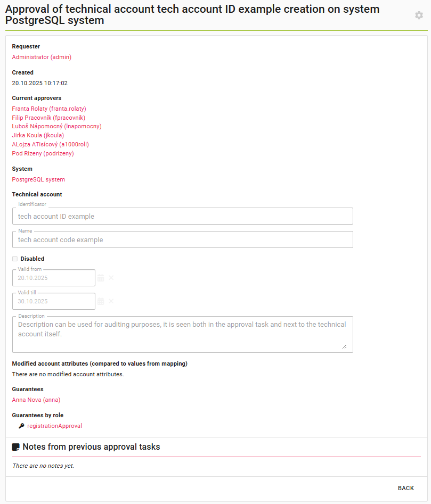
Task: Click the Identificator input field
Action: pos(182,217)
